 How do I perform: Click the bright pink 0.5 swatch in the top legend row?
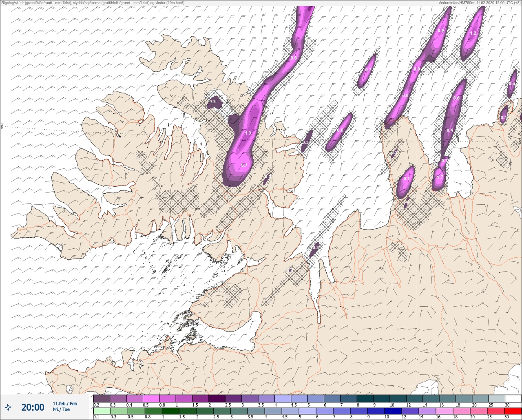point(151,398)
